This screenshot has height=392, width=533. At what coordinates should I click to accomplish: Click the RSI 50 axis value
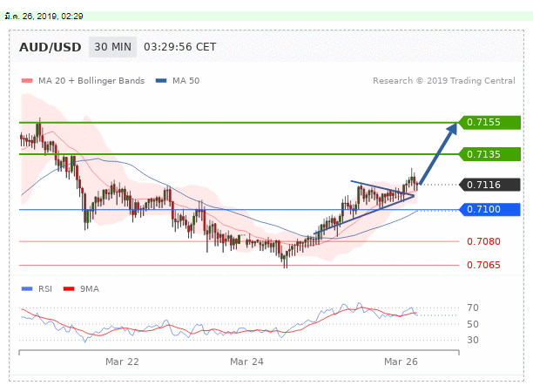(473, 324)
